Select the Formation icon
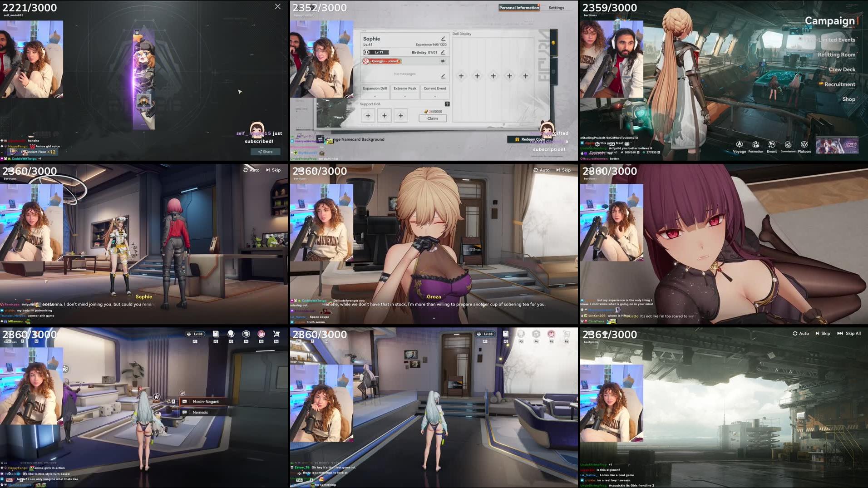This screenshot has width=868, height=488. pos(755,144)
